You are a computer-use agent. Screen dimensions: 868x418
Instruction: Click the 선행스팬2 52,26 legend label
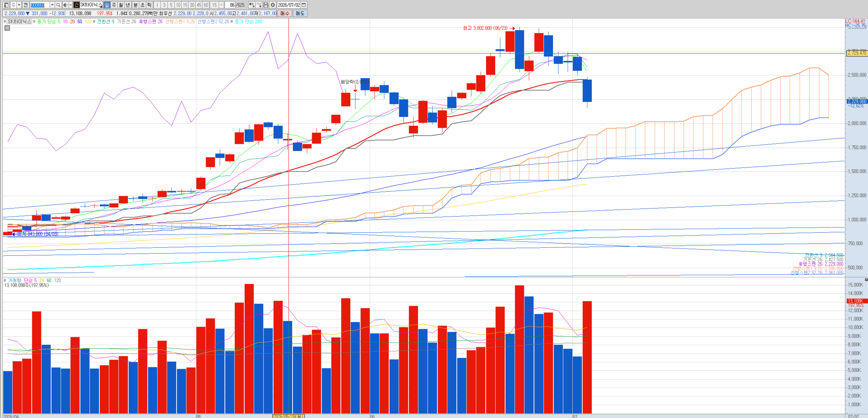coord(213,21)
